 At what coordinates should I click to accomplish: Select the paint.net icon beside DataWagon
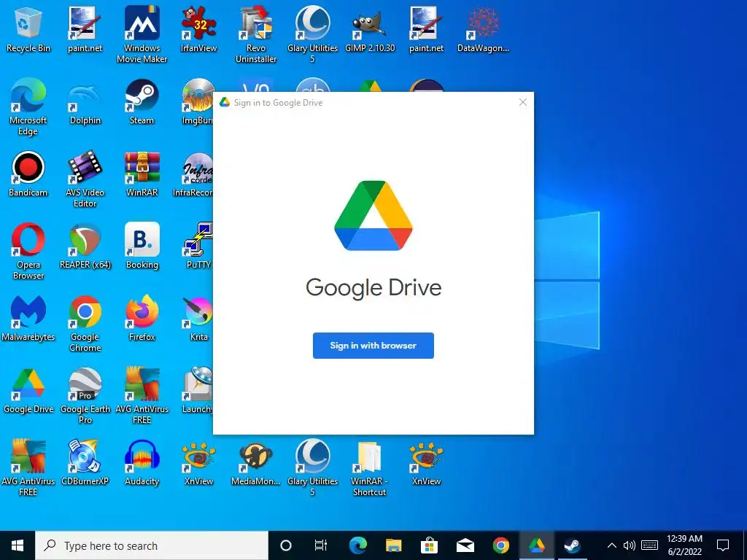426,29
